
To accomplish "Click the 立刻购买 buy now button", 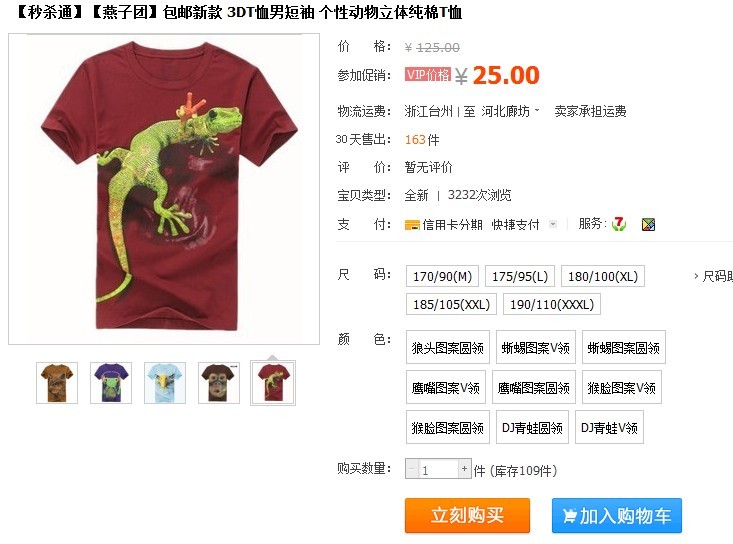I will (x=467, y=515).
